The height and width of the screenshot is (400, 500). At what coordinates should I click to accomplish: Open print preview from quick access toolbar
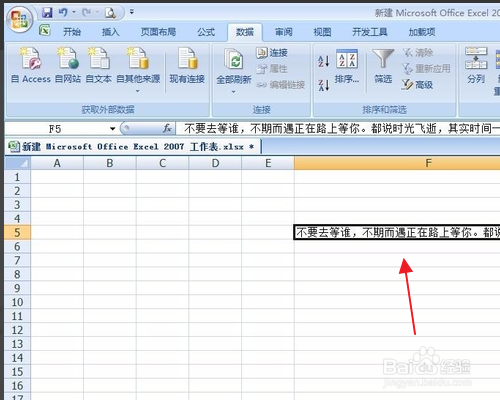click(x=110, y=13)
